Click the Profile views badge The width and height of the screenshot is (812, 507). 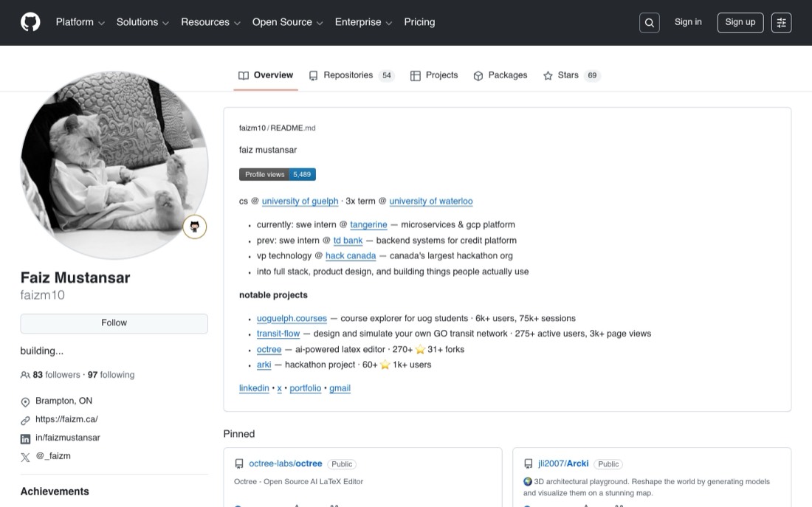pos(277,174)
